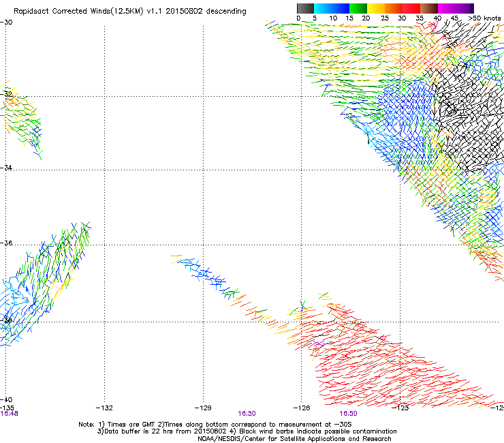This screenshot has width=504, height=443.
Task: Click the blue 10-15 knots color band
Action: [341, 9]
